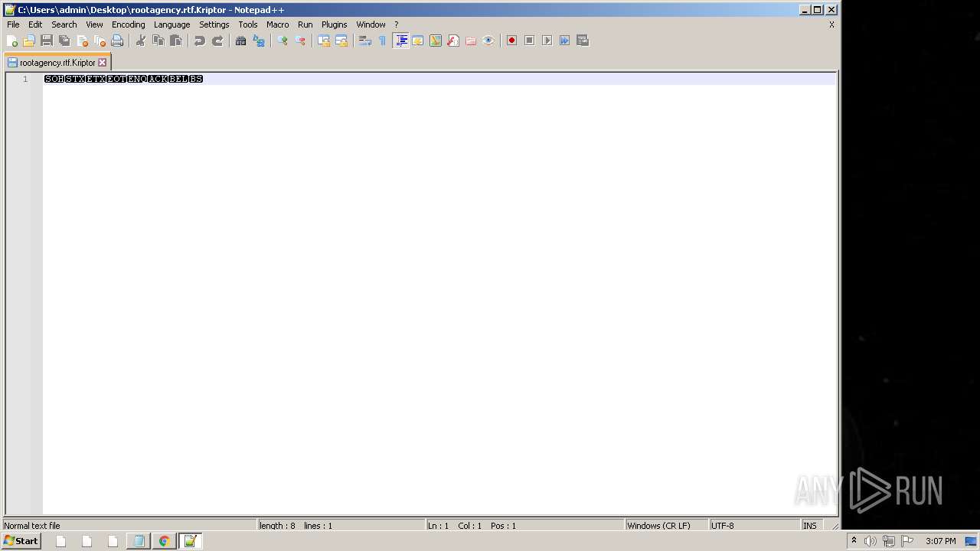This screenshot has width=980, height=551.
Task: Toggle word wrap
Action: click(x=365, y=41)
